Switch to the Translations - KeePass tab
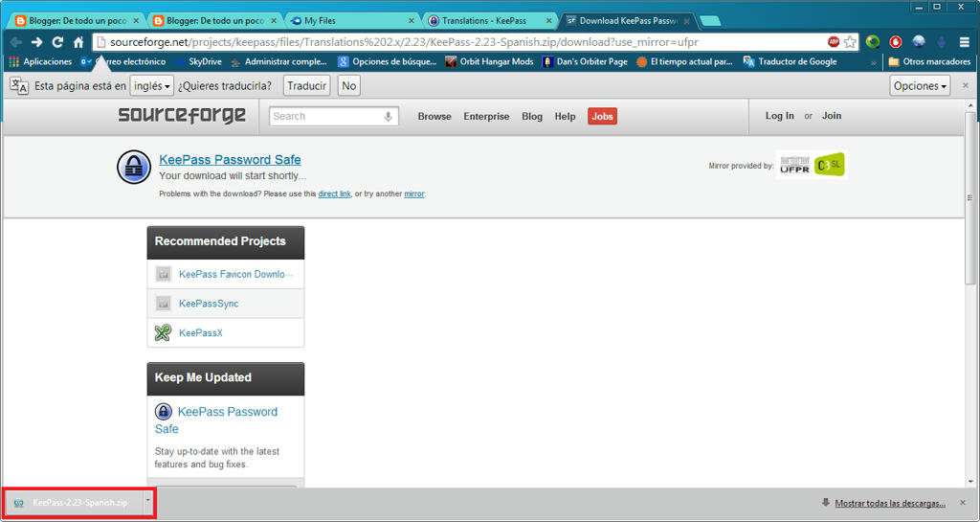The width and height of the screenshot is (980, 522). [490, 21]
